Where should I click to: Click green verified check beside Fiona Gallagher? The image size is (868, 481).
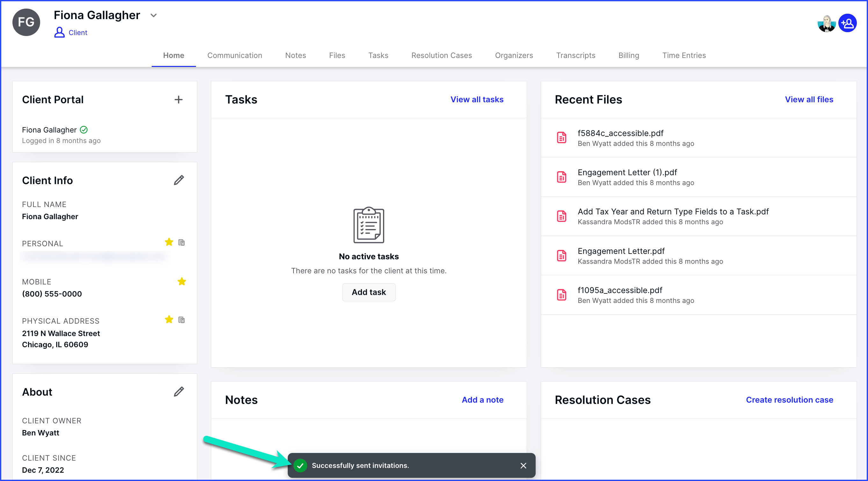[84, 130]
